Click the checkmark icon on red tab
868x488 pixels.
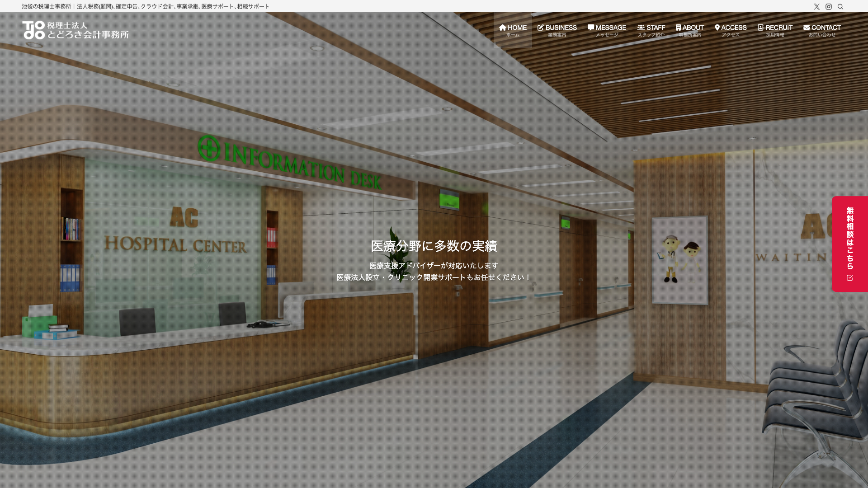coord(849,277)
